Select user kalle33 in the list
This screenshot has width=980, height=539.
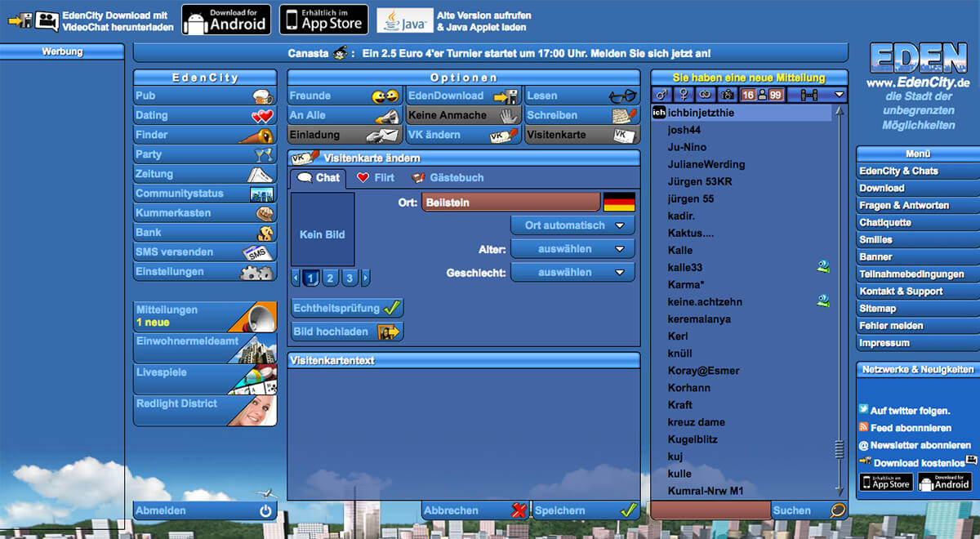(x=742, y=267)
